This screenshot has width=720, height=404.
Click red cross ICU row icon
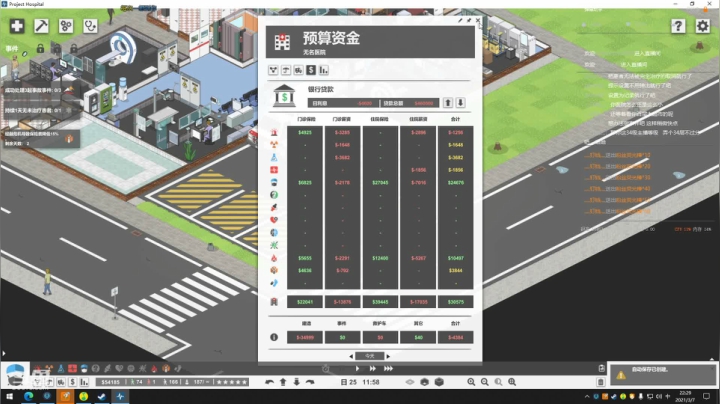coord(274,170)
